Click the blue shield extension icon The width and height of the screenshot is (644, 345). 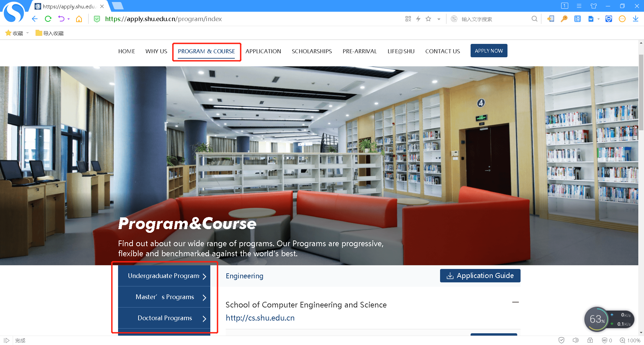(x=609, y=19)
